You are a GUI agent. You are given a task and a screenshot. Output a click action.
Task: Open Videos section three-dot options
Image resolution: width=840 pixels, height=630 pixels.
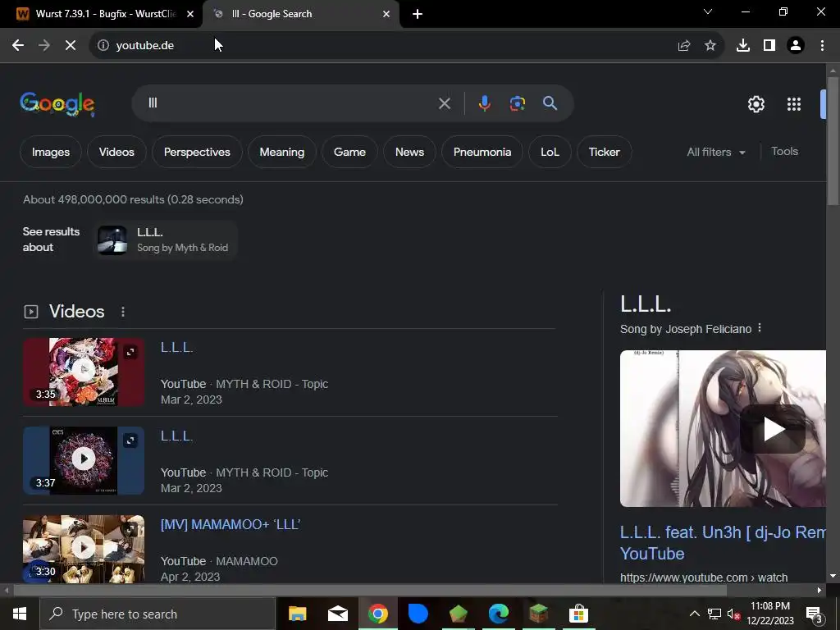tap(123, 312)
